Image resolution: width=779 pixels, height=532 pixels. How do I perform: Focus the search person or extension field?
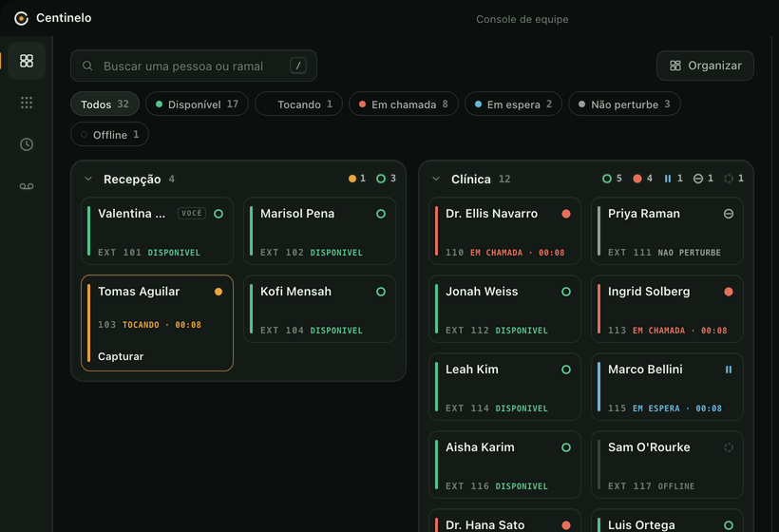[x=194, y=66]
